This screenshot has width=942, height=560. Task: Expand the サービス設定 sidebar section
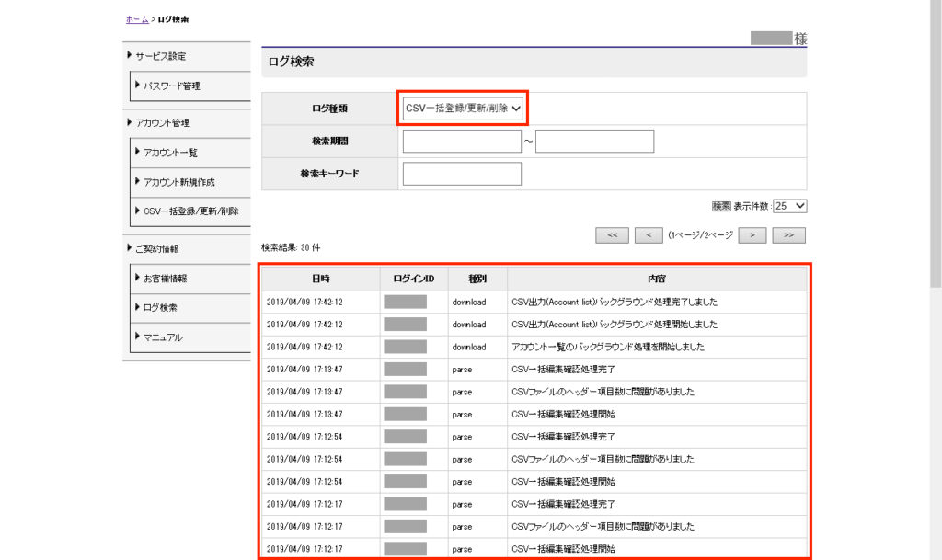(x=161, y=56)
